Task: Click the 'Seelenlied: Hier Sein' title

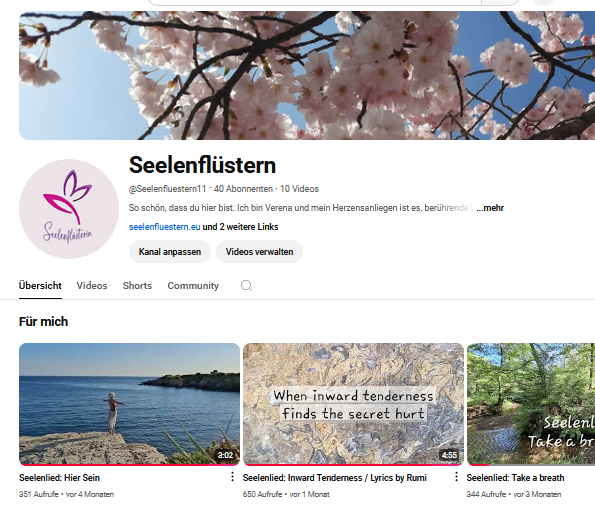Action: tap(59, 478)
